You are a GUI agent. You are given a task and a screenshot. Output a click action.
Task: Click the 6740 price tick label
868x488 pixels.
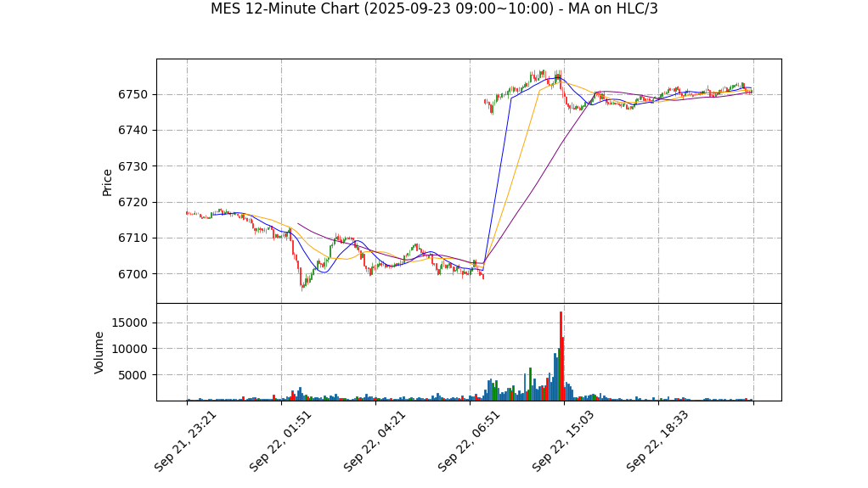[132, 131]
